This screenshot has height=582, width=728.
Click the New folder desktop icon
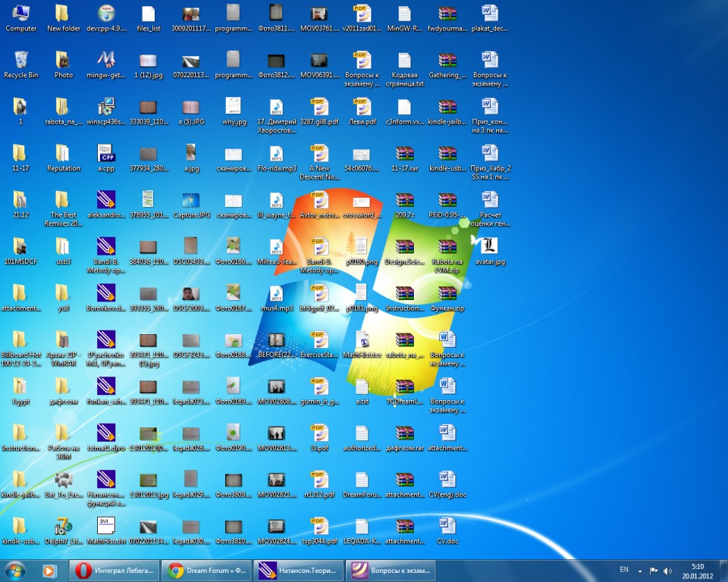point(64,18)
